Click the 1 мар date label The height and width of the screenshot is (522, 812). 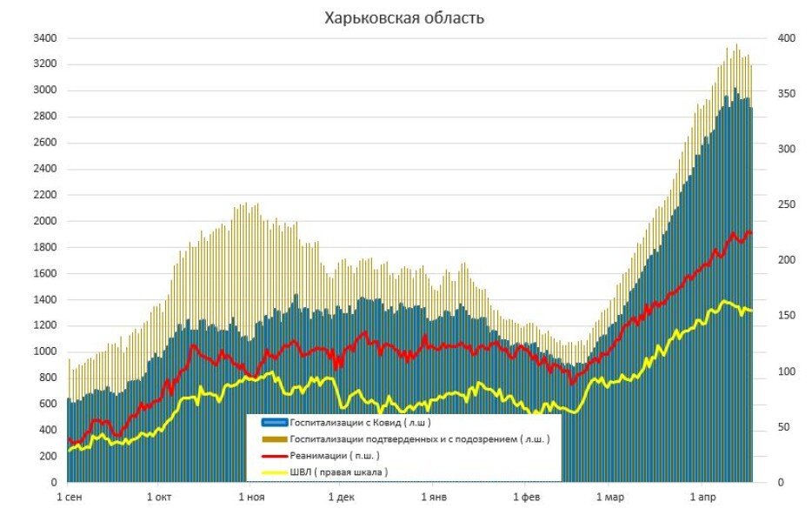coord(609,498)
